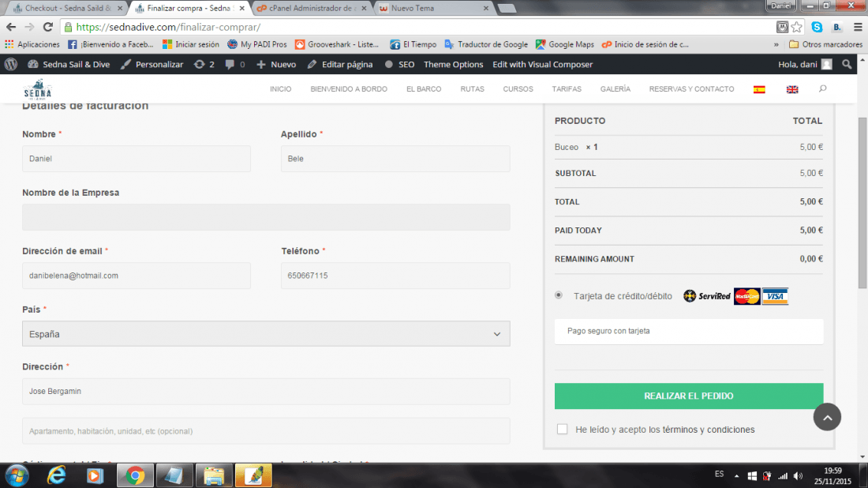
Task: Click the browser address bar URL
Action: pos(168,27)
